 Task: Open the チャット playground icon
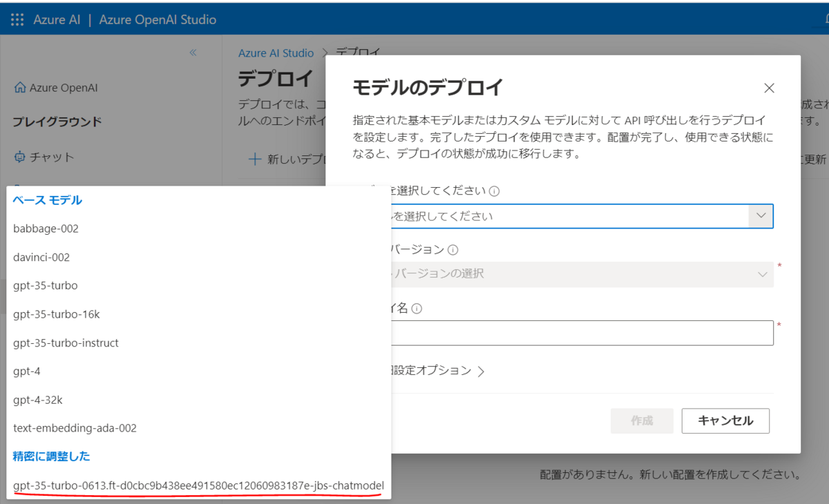19,157
